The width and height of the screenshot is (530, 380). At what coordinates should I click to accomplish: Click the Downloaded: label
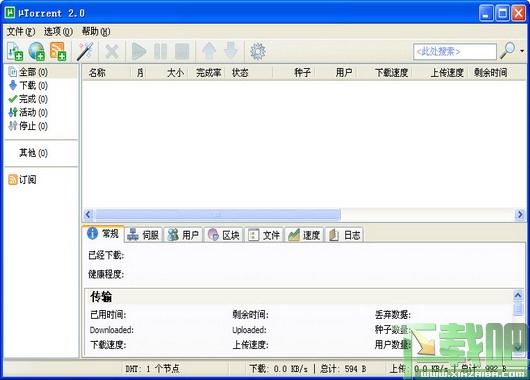112,330
